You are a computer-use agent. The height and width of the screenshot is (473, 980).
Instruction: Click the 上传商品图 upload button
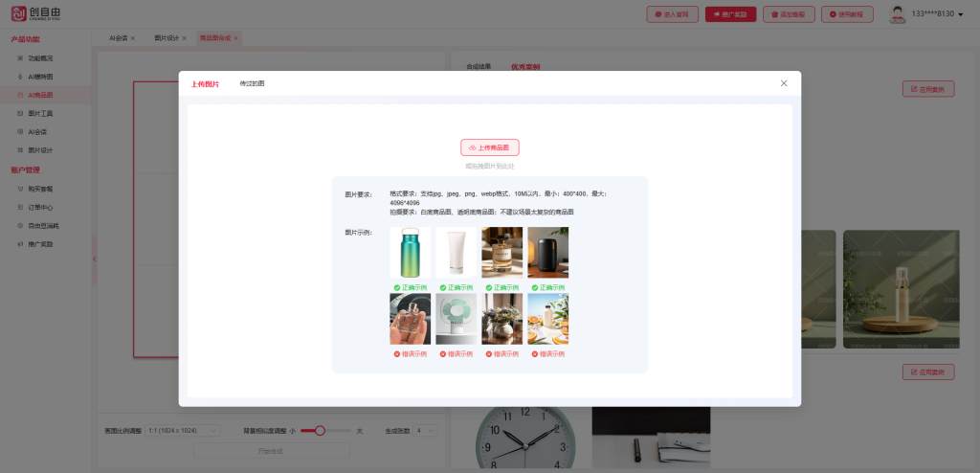pos(489,147)
